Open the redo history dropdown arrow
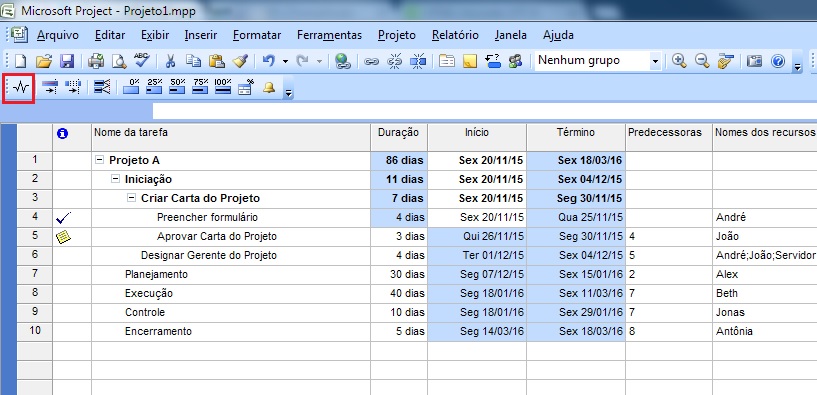Screen dimensions: 817x395 [319, 61]
